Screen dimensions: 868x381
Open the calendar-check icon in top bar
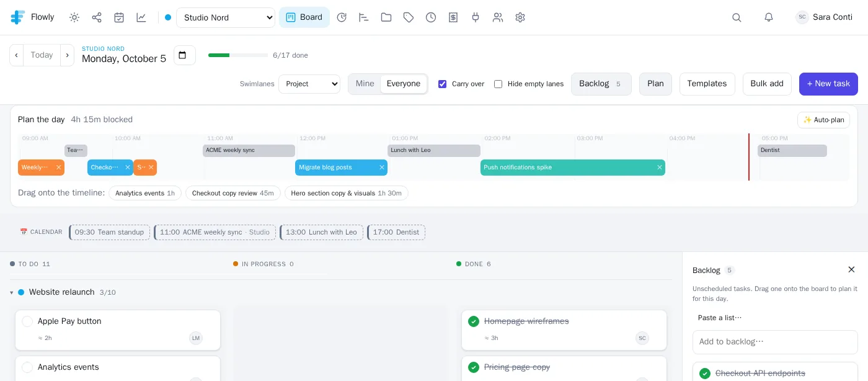pos(119,17)
